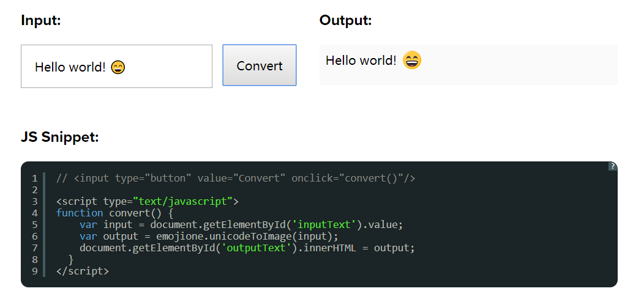Click the help icon on code block
This screenshot has width=644, height=302.
[612, 166]
